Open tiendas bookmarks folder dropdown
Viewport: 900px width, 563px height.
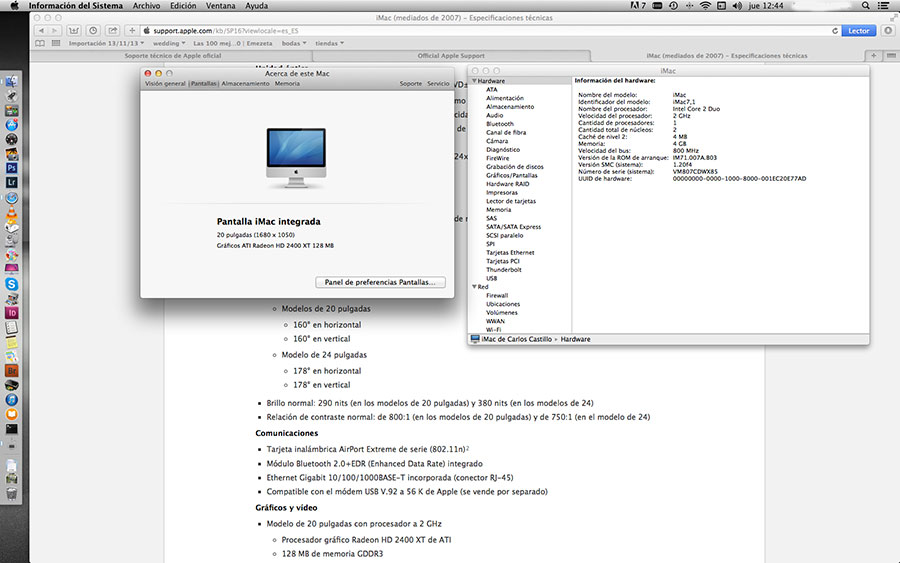point(329,43)
